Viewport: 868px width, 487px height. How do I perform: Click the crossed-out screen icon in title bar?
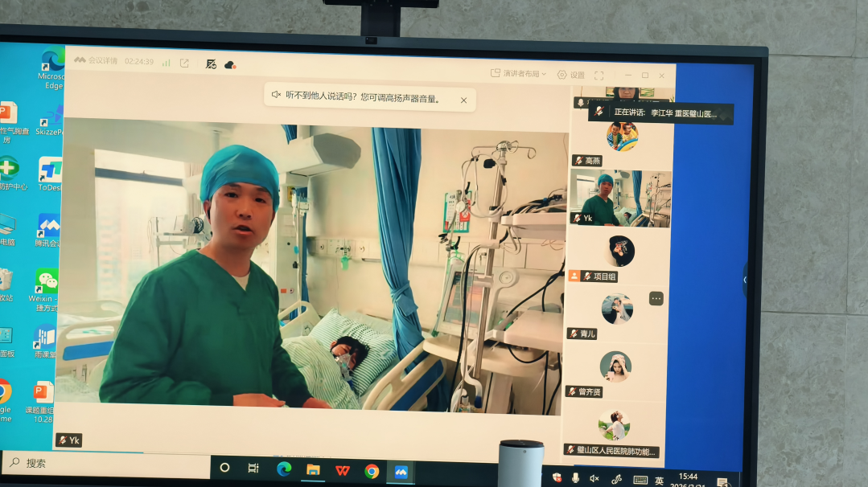coord(211,63)
